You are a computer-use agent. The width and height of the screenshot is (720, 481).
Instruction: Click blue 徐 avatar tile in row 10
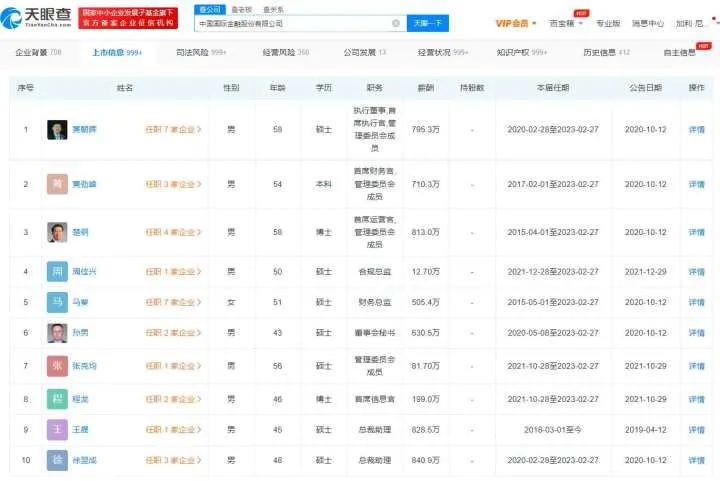57,460
